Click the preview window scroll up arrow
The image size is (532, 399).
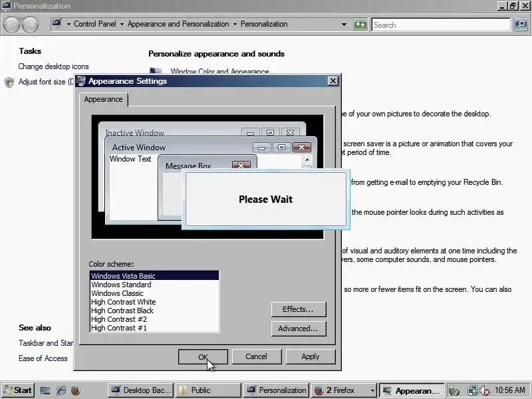tap(307, 160)
